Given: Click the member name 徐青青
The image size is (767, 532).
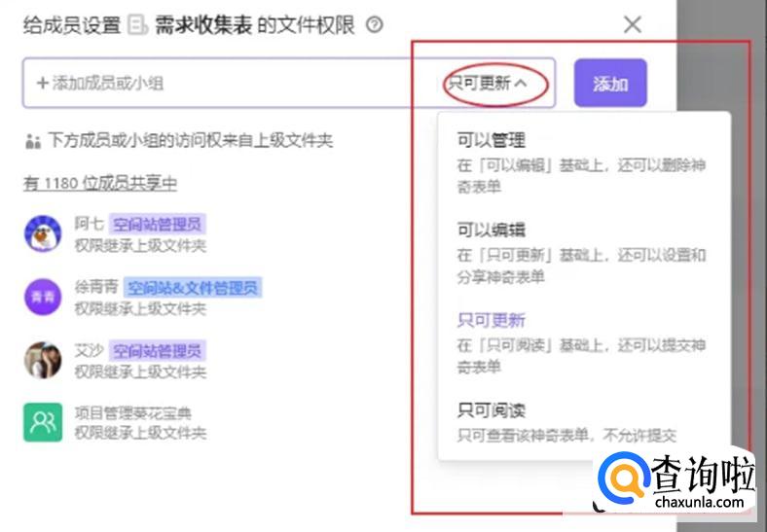Looking at the screenshot, I should click(x=96, y=287).
